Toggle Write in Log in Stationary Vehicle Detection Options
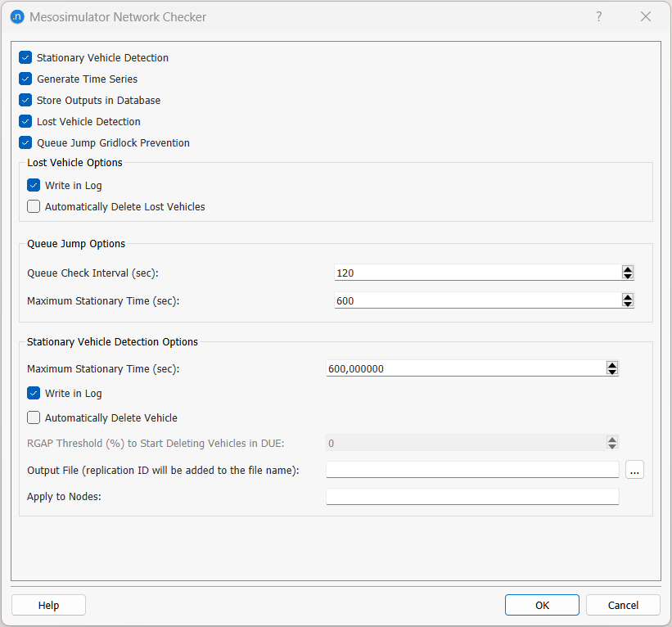 [x=34, y=393]
